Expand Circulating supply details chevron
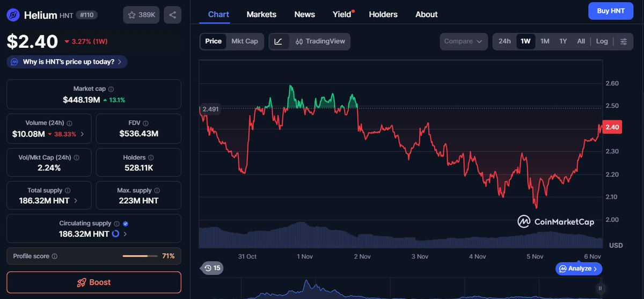The image size is (644, 299). click(125, 234)
